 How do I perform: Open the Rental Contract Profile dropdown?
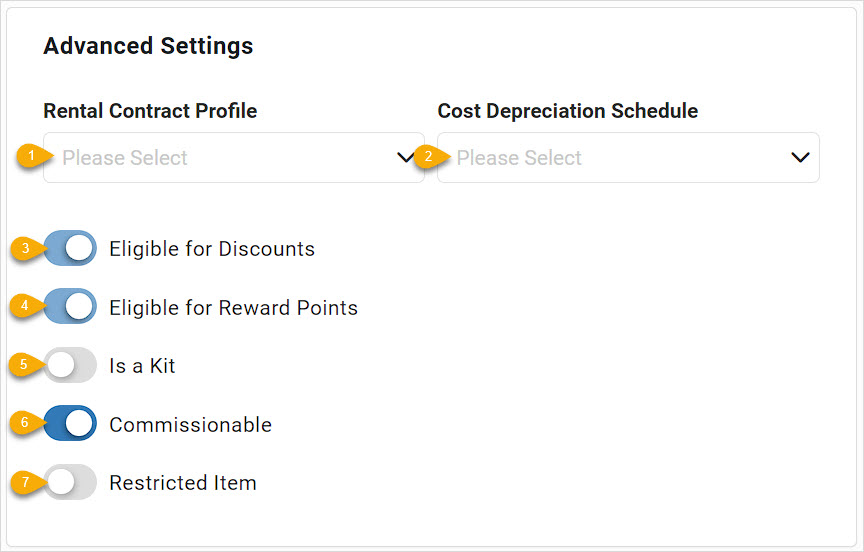tap(234, 158)
